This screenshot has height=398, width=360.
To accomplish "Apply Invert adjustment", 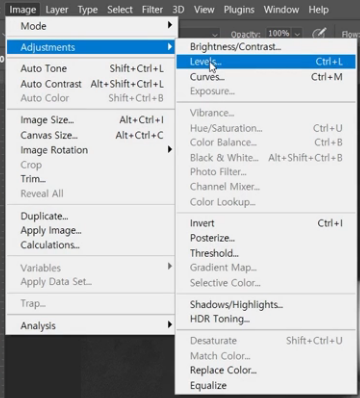I will click(266, 223).
